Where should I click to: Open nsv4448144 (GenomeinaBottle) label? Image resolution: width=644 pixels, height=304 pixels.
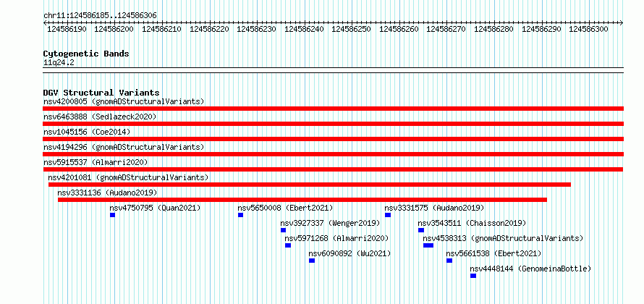530,269
